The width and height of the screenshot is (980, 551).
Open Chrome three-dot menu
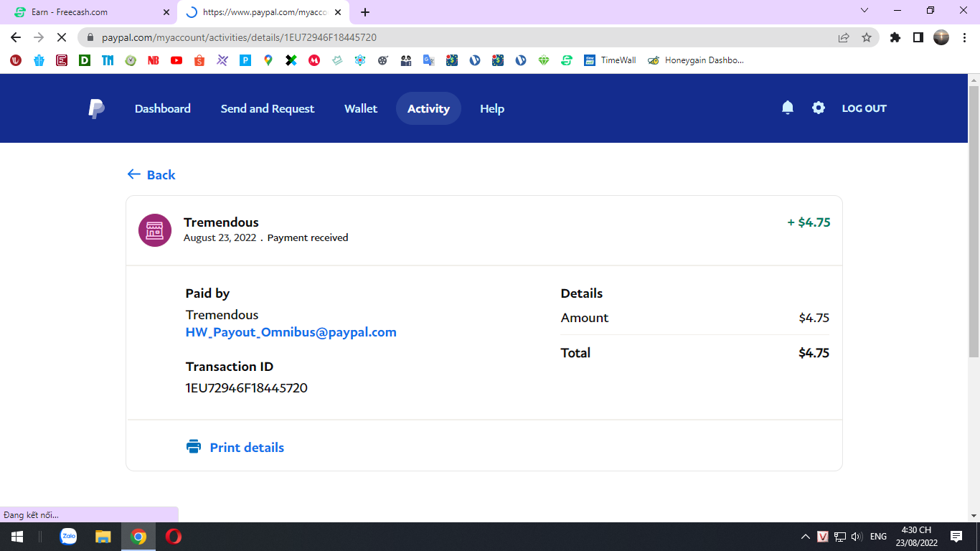point(965,37)
